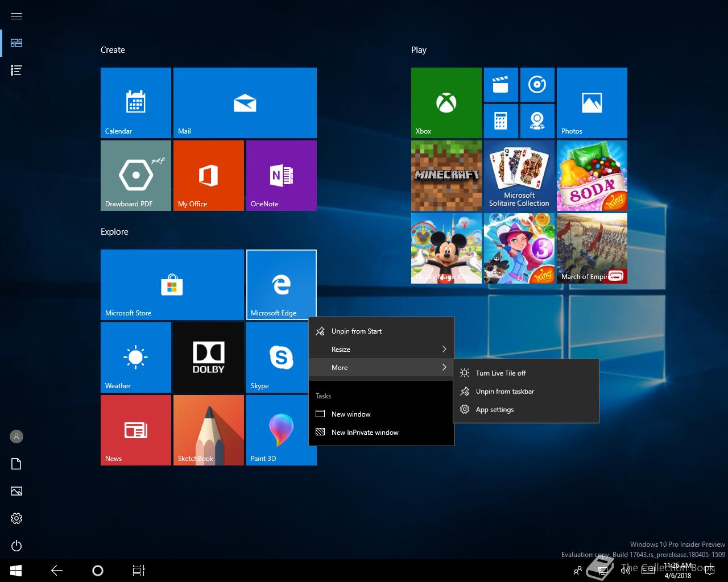The image size is (728, 582).
Task: Open the Paint 3D tile
Action: pyautogui.click(x=278, y=430)
